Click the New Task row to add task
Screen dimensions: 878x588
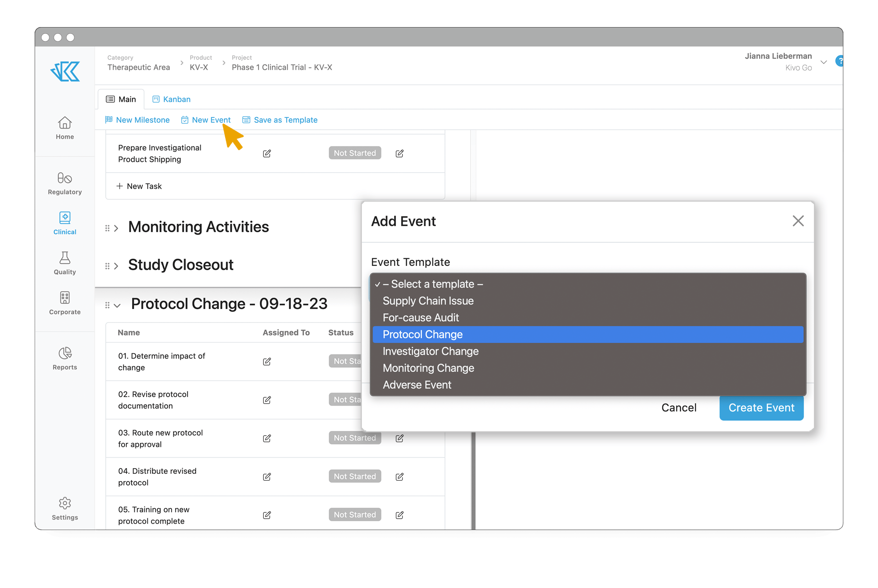[139, 186]
